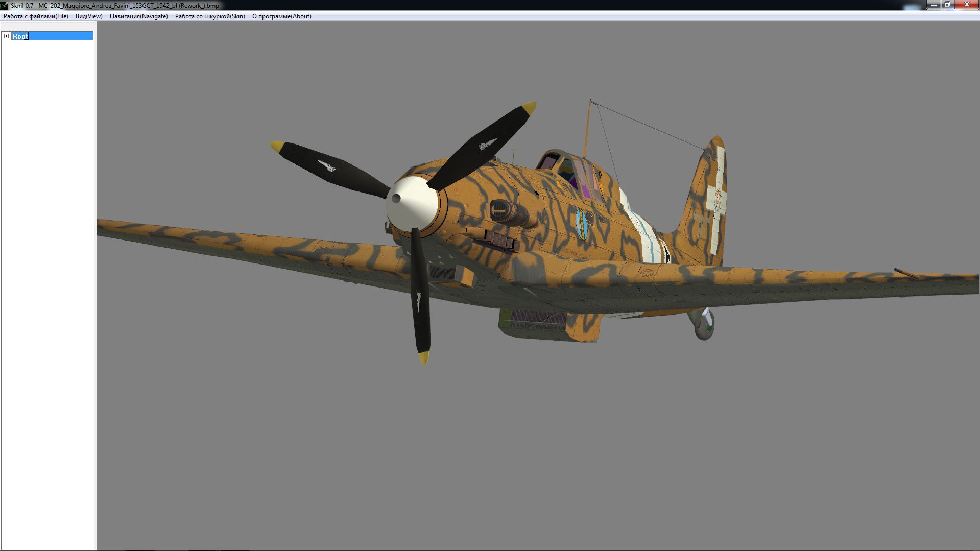Open the Навигация (Navigate) menu
This screenshot has height=551, width=980.
(138, 16)
